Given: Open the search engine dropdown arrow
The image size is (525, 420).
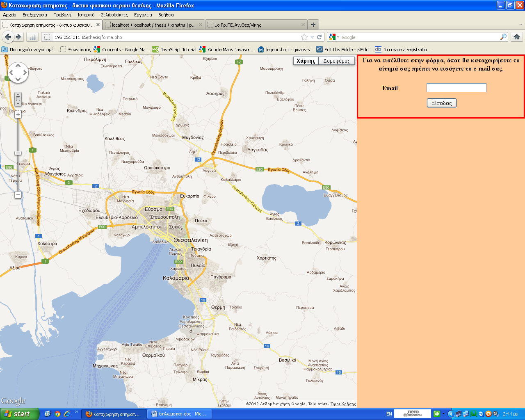Looking at the screenshot, I should click(x=338, y=37).
